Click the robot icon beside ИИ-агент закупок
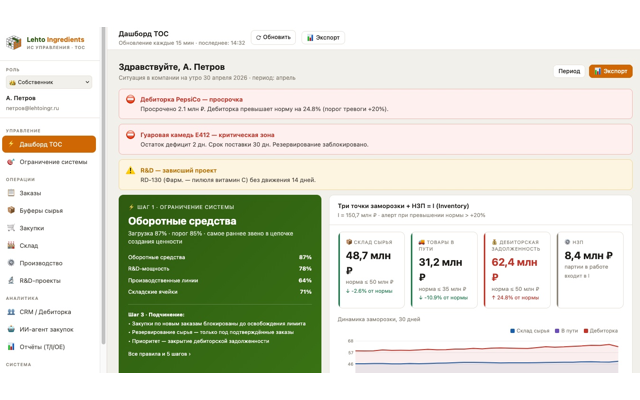Image resolution: width=640 pixels, height=400 pixels. [11, 329]
